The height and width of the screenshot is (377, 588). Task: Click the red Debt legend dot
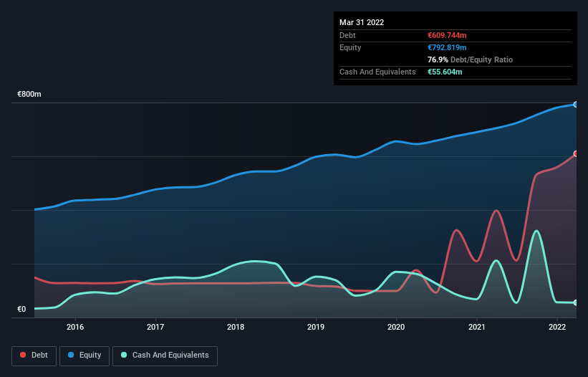point(23,355)
